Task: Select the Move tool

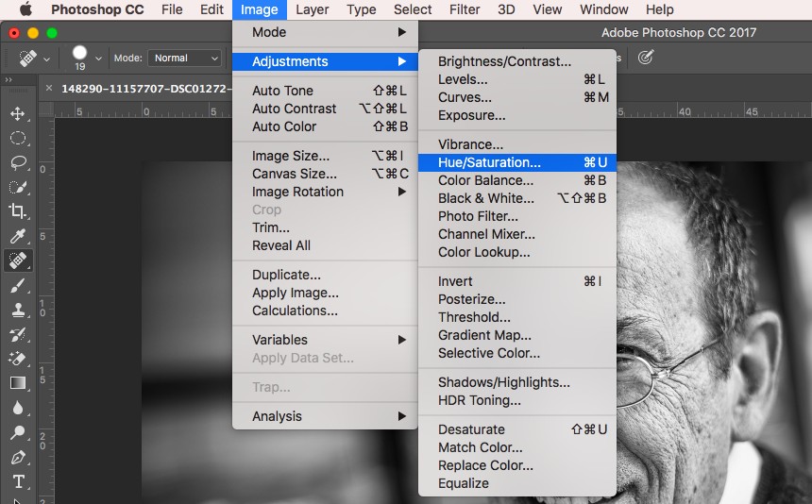Action: pos(18,114)
